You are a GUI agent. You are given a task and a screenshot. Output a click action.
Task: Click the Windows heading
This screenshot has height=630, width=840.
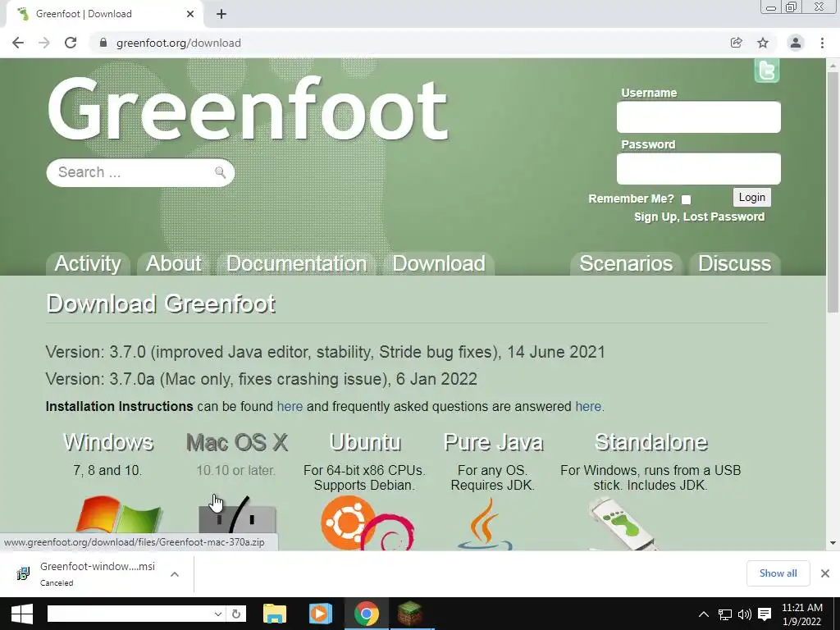click(109, 442)
